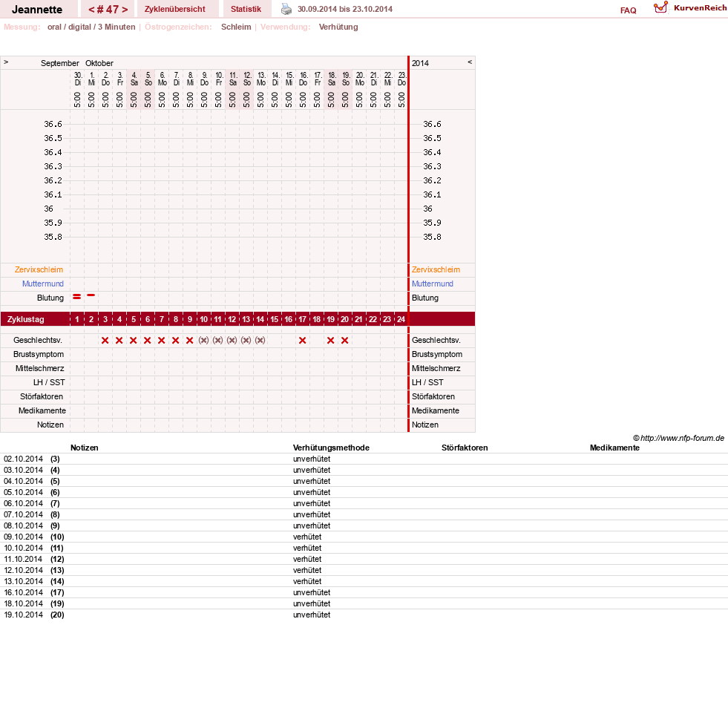Open the FAQ link

coord(628,10)
